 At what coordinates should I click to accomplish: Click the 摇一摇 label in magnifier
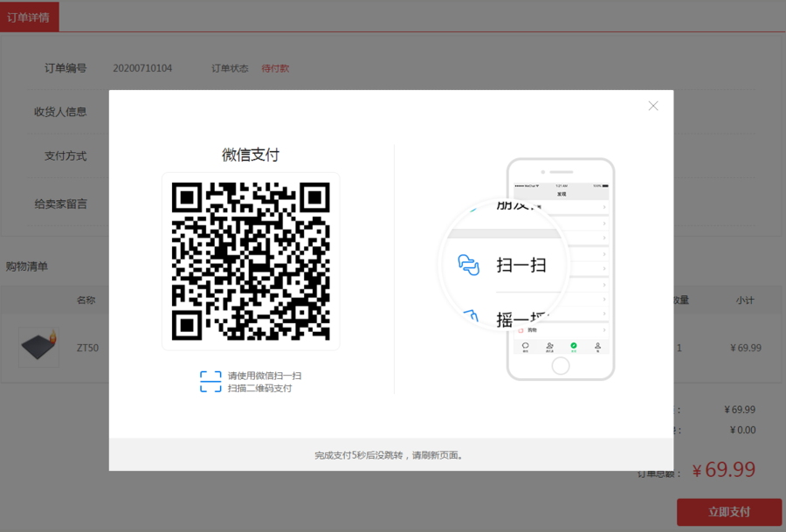coord(523,320)
